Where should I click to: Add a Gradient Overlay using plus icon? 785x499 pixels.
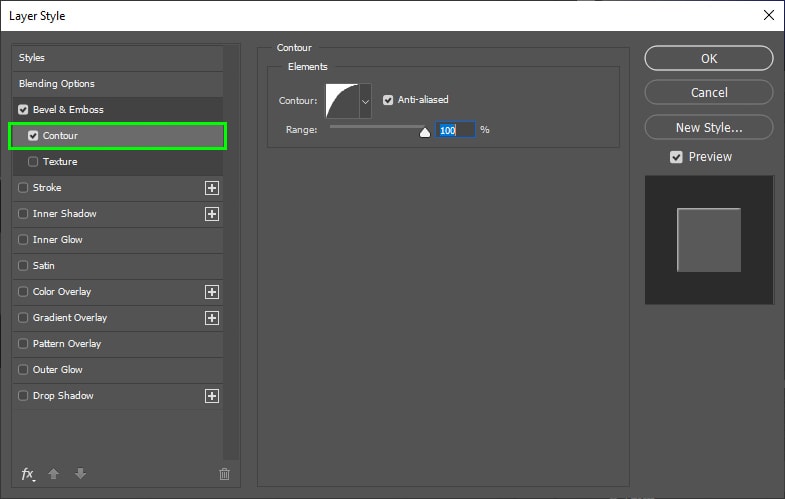click(x=211, y=318)
